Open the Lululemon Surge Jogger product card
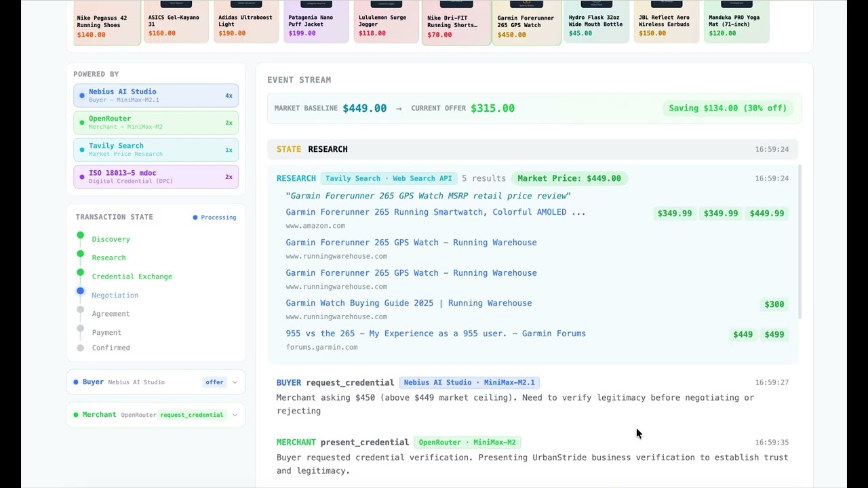The image size is (868, 488). 387,22
